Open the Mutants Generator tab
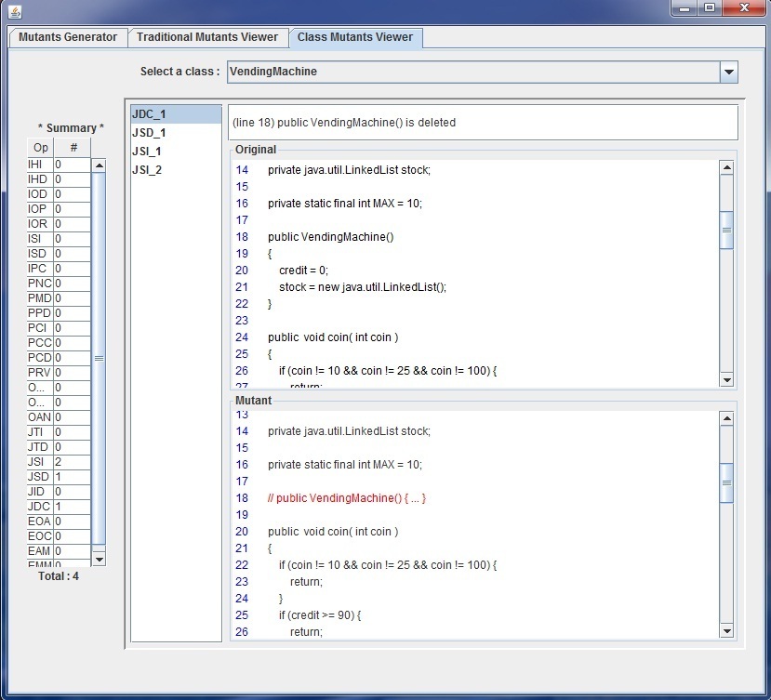The image size is (771, 700). click(x=68, y=37)
